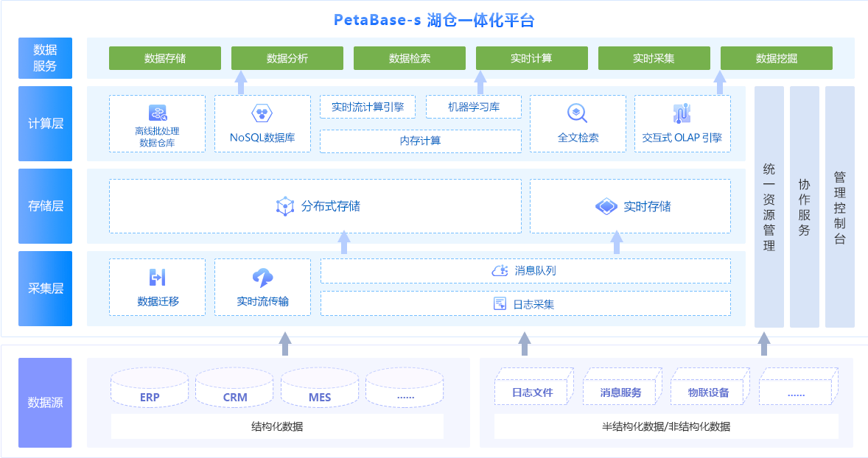This screenshot has height=458, width=868.
Task: Click the 机器学习库 box
Action: tap(474, 107)
